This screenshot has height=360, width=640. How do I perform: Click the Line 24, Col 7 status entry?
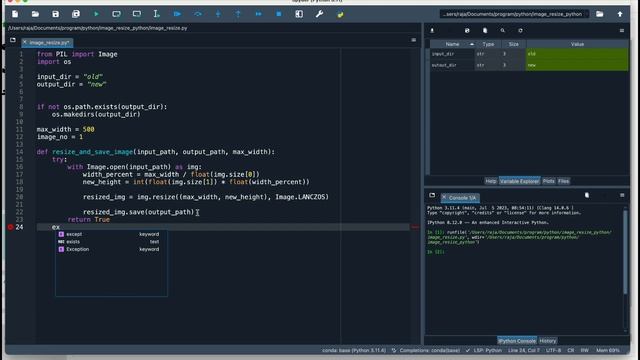[x=524, y=350]
